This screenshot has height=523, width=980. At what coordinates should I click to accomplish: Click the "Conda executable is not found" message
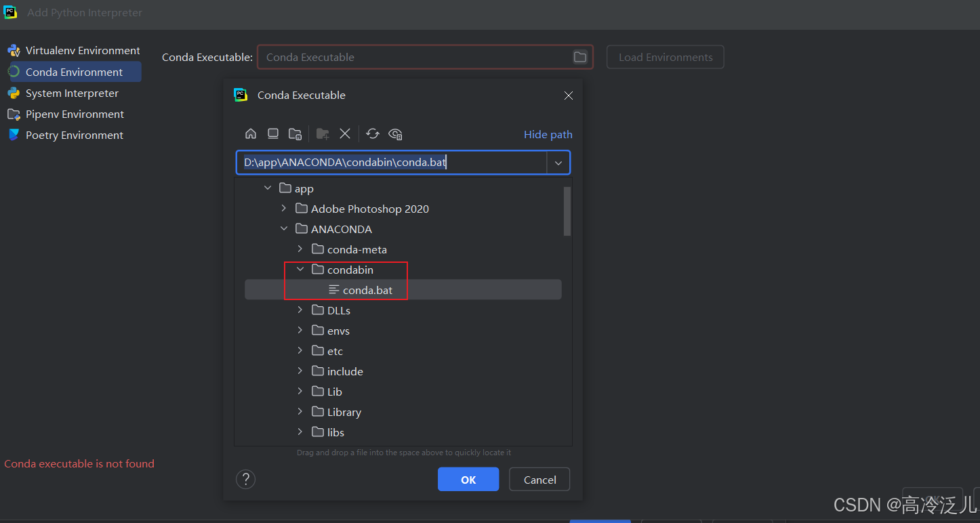click(79, 463)
